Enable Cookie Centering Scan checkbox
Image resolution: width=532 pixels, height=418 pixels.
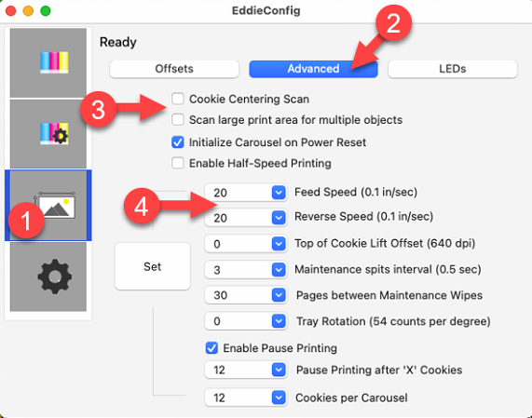[178, 99]
